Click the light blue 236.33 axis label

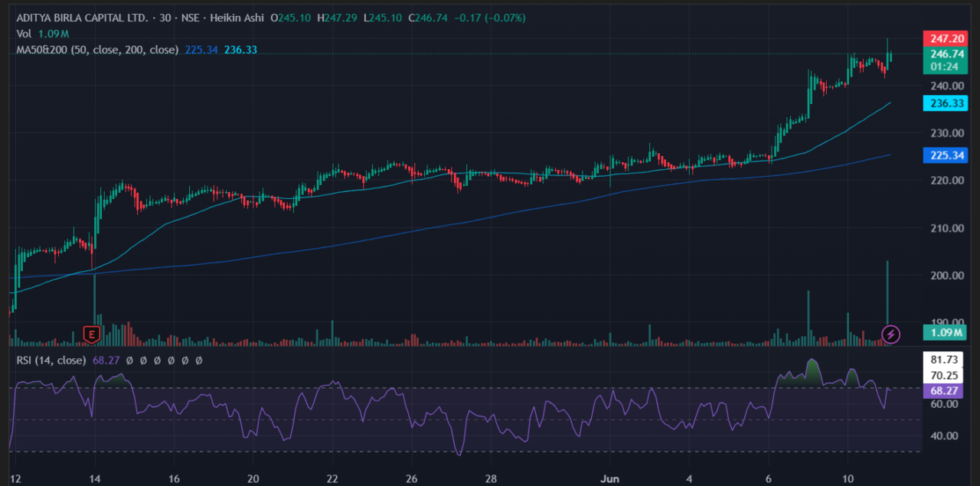coord(946,104)
